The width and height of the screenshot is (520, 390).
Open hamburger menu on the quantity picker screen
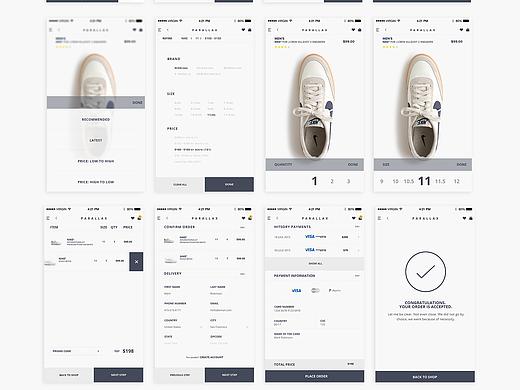pos(269,30)
